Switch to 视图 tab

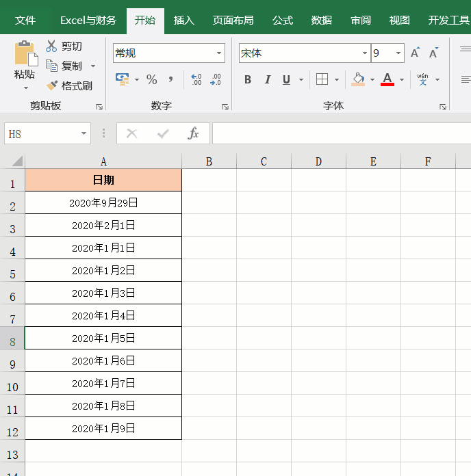click(x=400, y=21)
